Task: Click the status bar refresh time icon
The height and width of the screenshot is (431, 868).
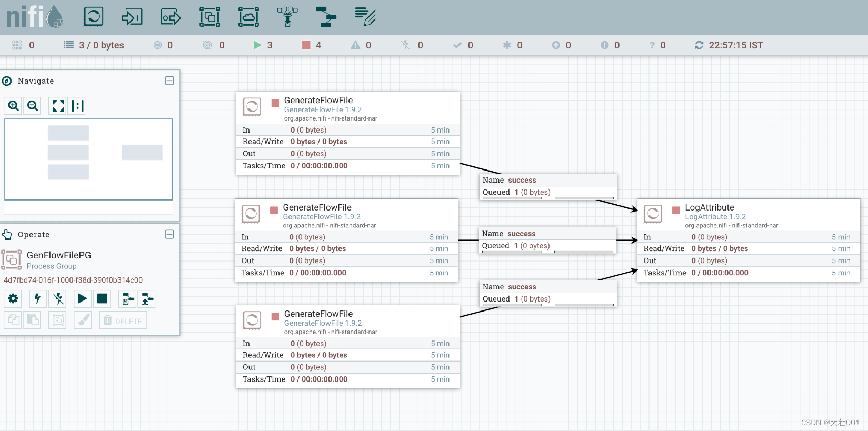Action: click(x=699, y=45)
